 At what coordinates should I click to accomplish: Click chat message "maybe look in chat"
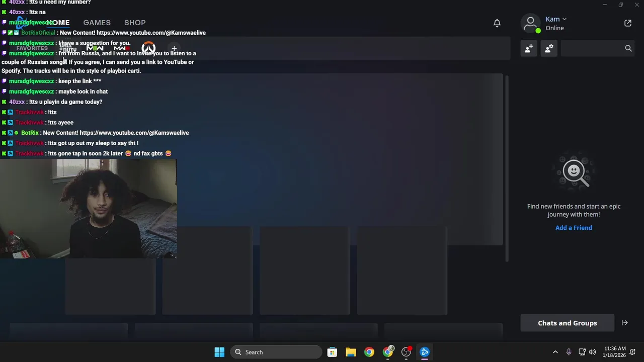(83, 92)
